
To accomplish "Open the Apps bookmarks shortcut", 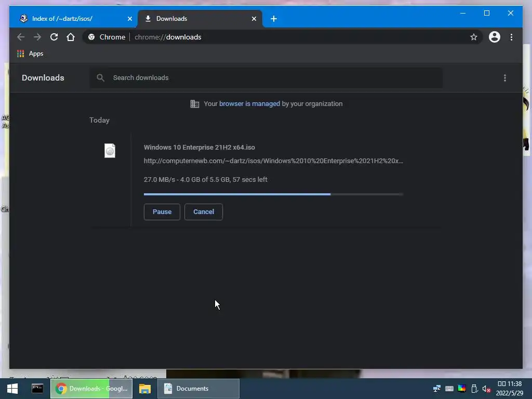I will (x=30, y=54).
